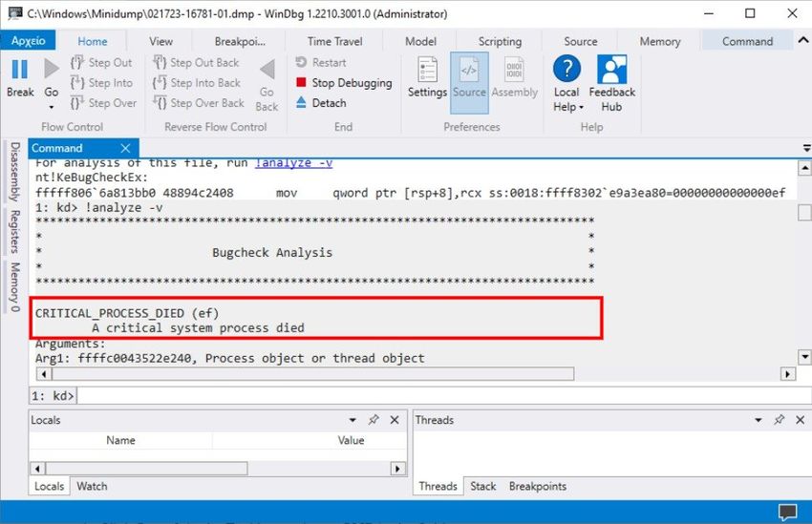Screen dimensions: 812x524
Task: Open the Source ribbon tab
Action: 580,41
